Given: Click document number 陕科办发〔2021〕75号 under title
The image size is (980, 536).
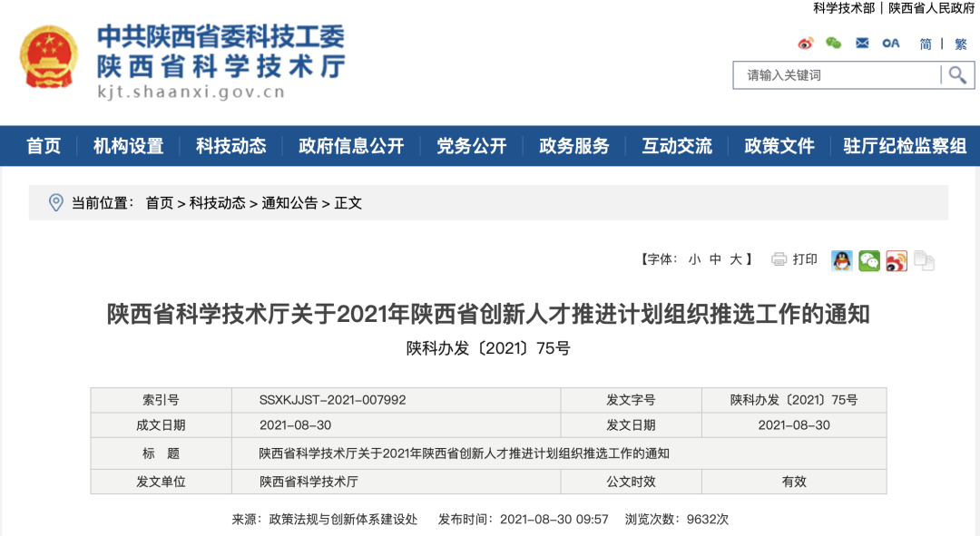Looking at the screenshot, I should pos(488,348).
